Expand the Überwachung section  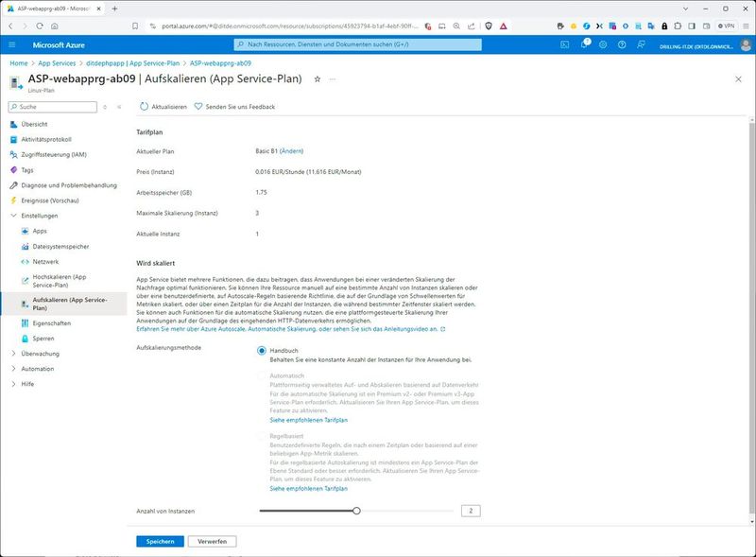[x=35, y=354]
